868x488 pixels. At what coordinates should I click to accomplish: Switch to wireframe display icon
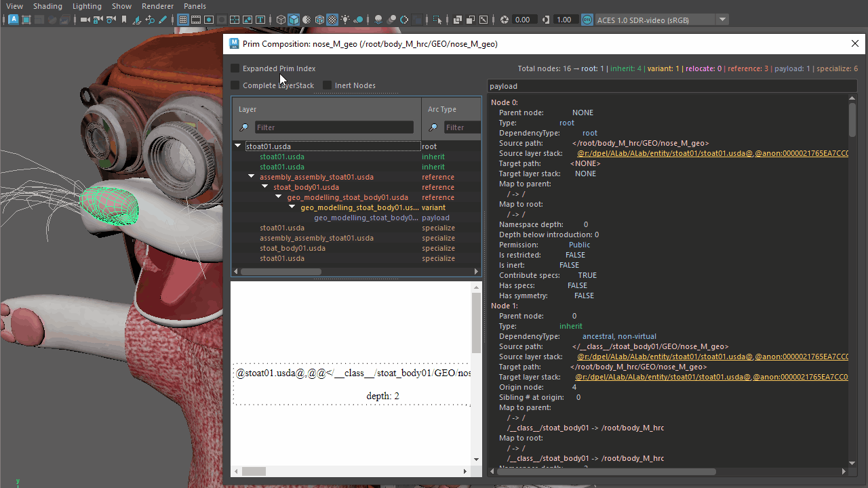coord(281,20)
